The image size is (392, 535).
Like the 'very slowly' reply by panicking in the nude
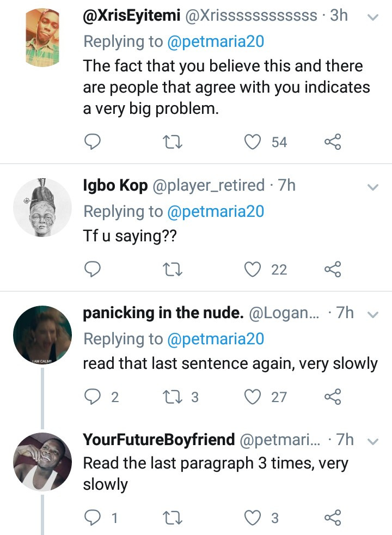pos(252,397)
